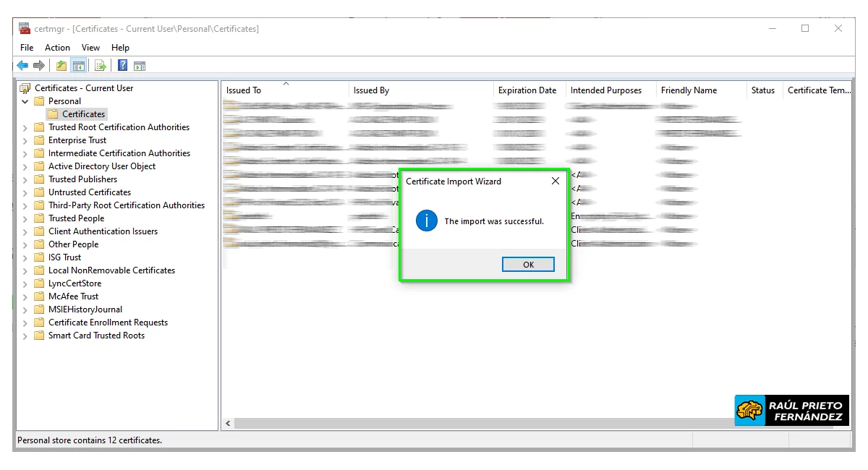Screen dimensions: 868x470
Task: Click the Up one level folder icon
Action: tap(61, 66)
